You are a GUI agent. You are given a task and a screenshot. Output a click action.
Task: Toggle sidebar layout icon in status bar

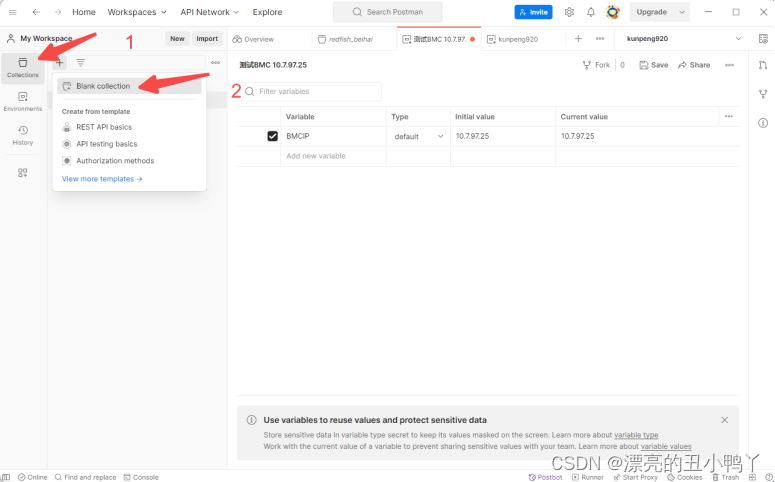(6, 477)
